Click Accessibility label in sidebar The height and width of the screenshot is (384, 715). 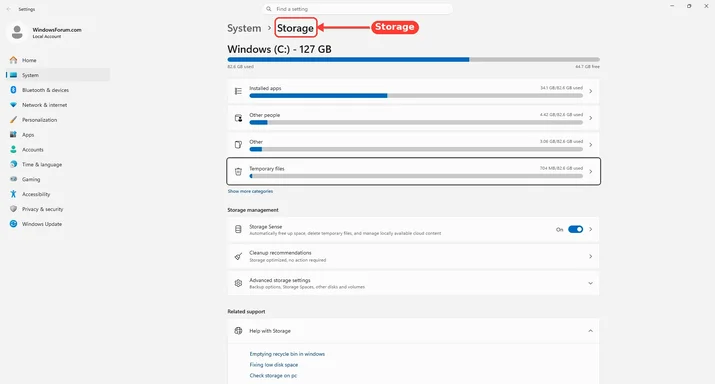36,194
